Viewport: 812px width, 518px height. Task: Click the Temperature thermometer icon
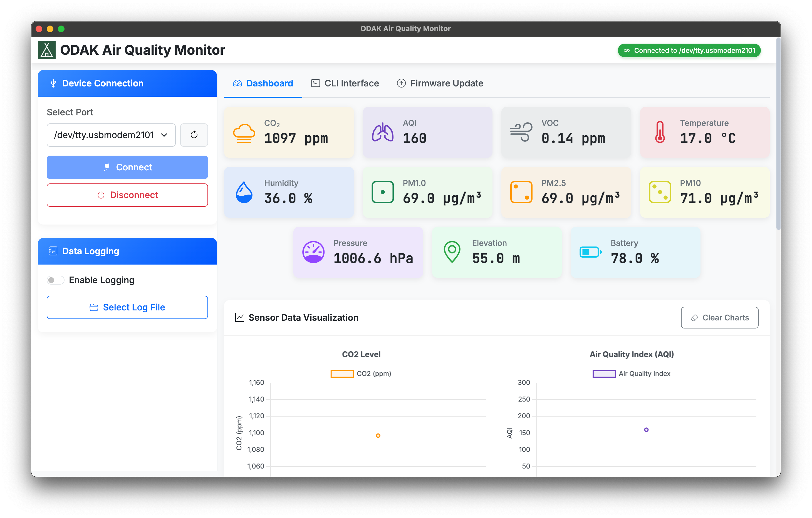click(660, 132)
